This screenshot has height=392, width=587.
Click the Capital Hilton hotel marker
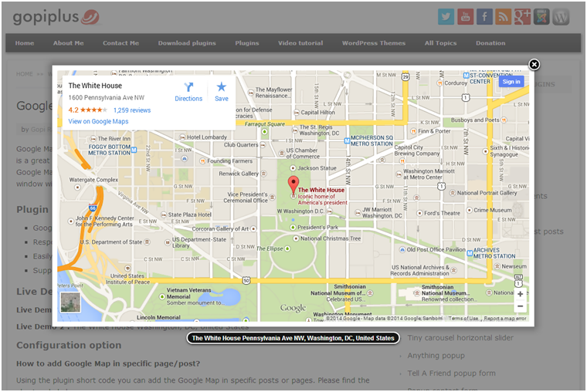tap(297, 113)
